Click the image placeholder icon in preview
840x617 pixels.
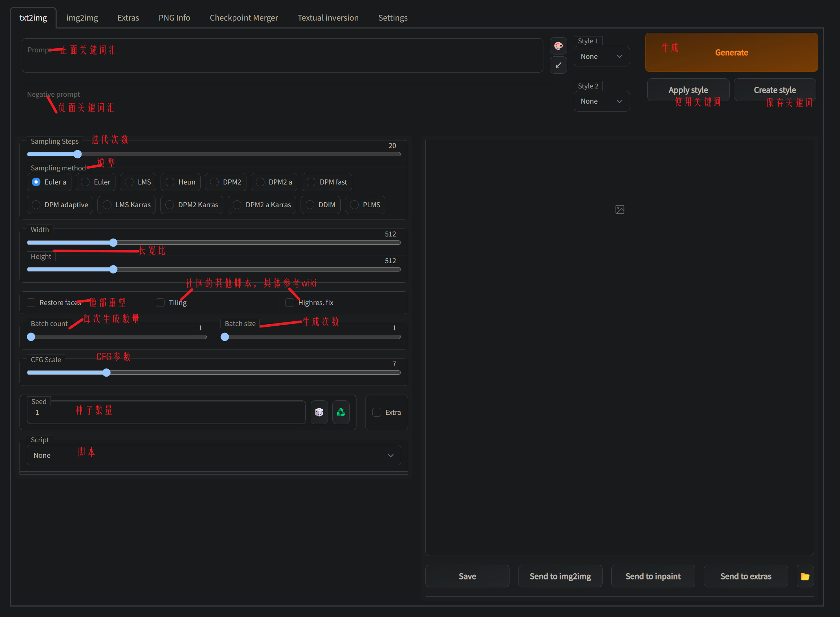pos(620,209)
